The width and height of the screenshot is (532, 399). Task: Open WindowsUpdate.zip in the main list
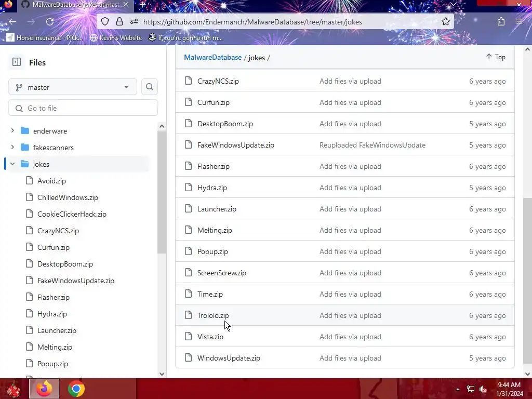(x=229, y=358)
